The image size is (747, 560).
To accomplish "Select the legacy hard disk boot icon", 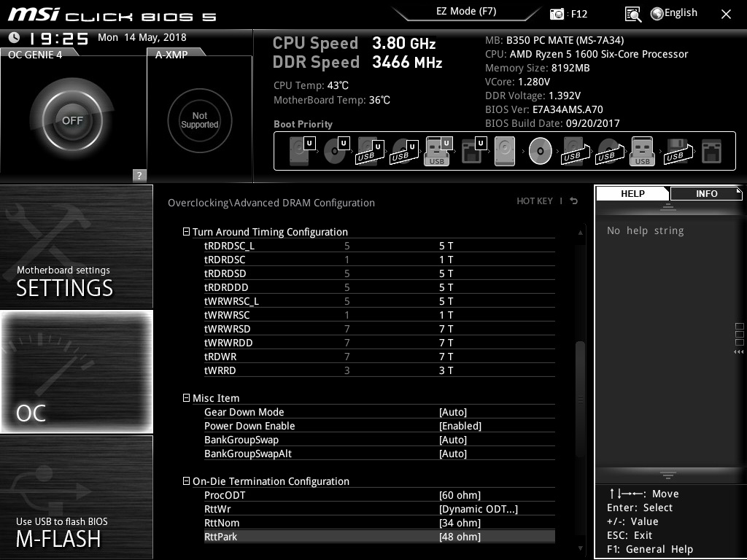I will (505, 151).
